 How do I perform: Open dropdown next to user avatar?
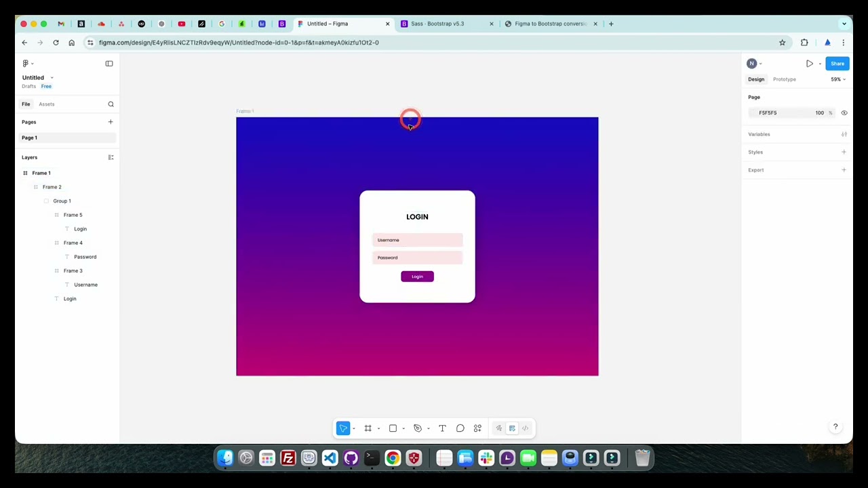[x=761, y=64]
